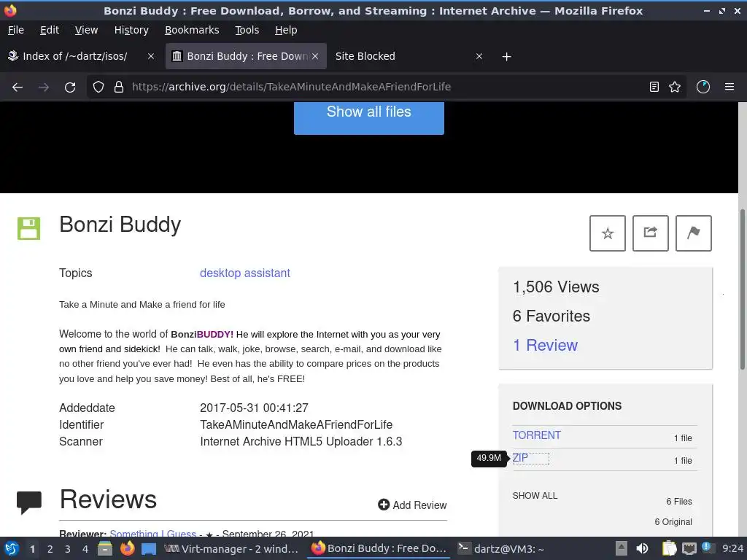Go back to previous page
Image resolution: width=747 pixels, height=560 pixels.
(x=18, y=87)
